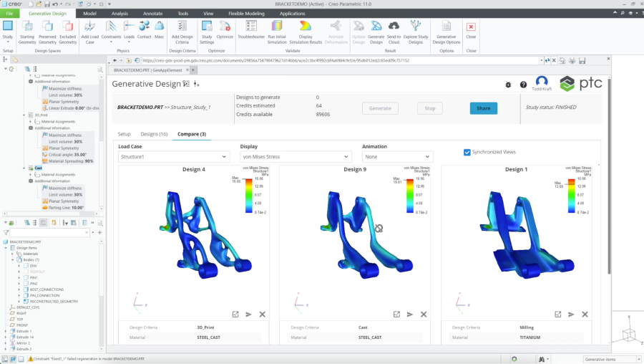Open the Load Case dropdown showing Structure1

173,156
